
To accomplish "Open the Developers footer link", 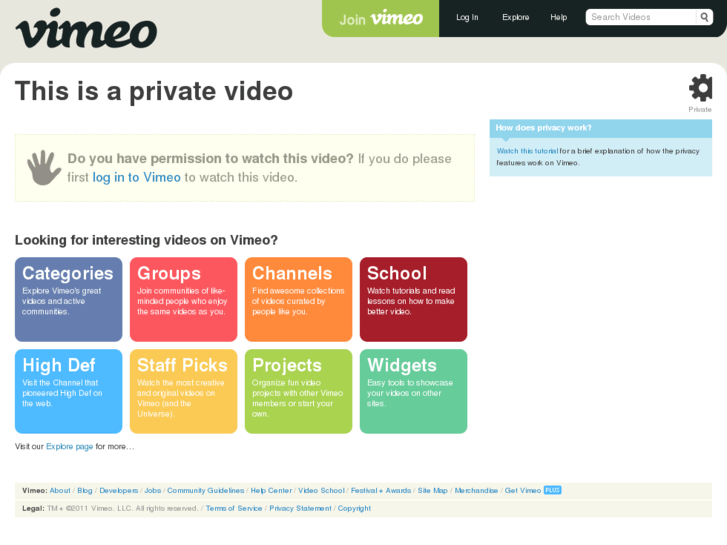I will point(119,490).
